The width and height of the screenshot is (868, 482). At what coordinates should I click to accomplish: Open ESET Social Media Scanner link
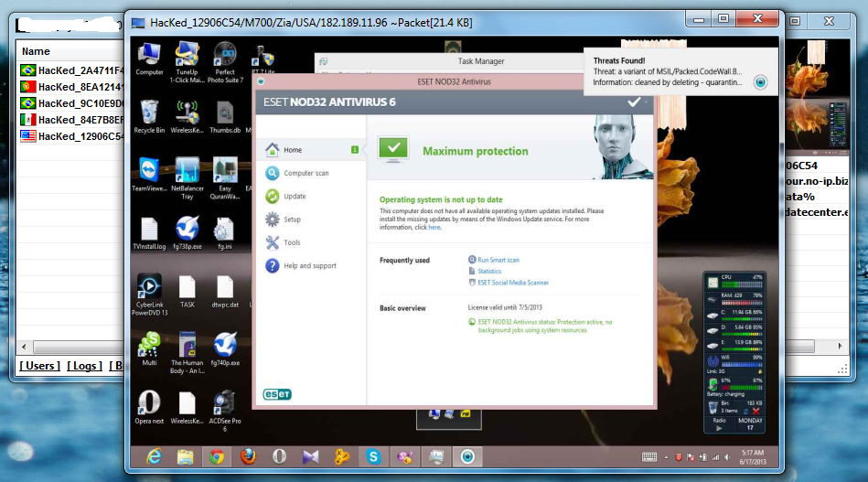click(x=513, y=283)
